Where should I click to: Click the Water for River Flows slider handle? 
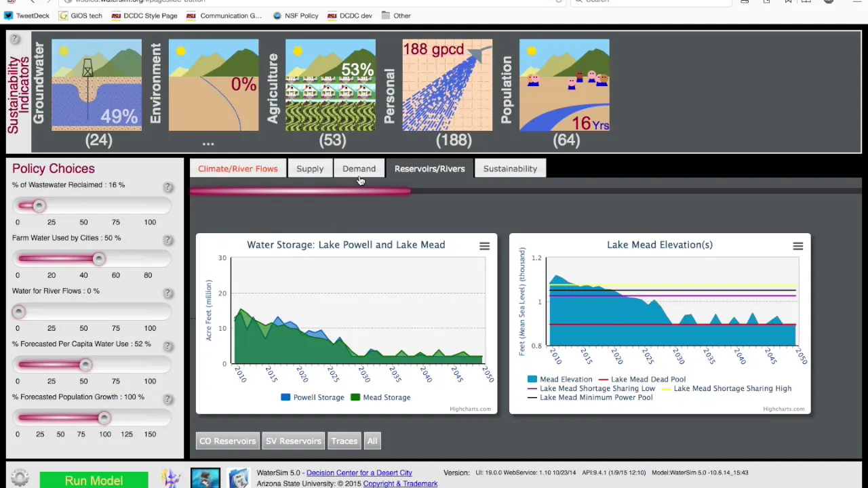coord(18,311)
